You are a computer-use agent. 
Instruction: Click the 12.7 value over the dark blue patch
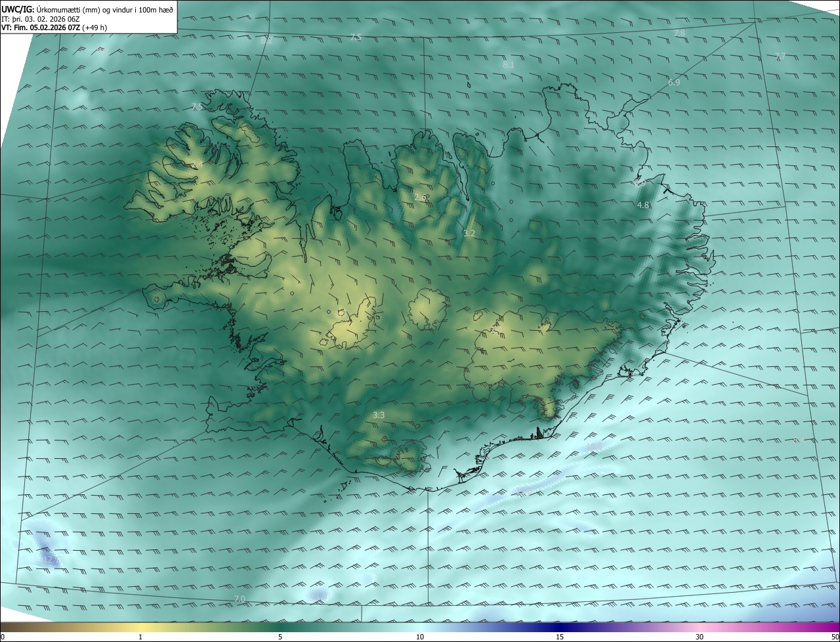(x=50, y=559)
